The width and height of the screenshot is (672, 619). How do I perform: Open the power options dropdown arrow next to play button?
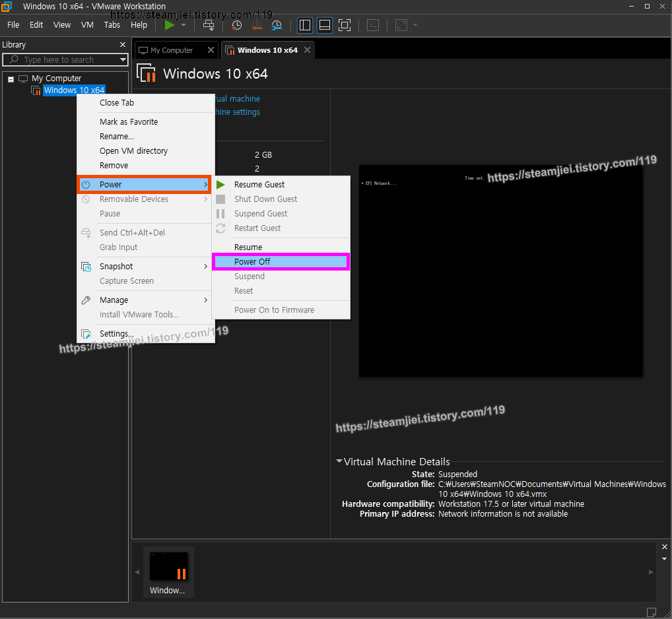(x=184, y=25)
